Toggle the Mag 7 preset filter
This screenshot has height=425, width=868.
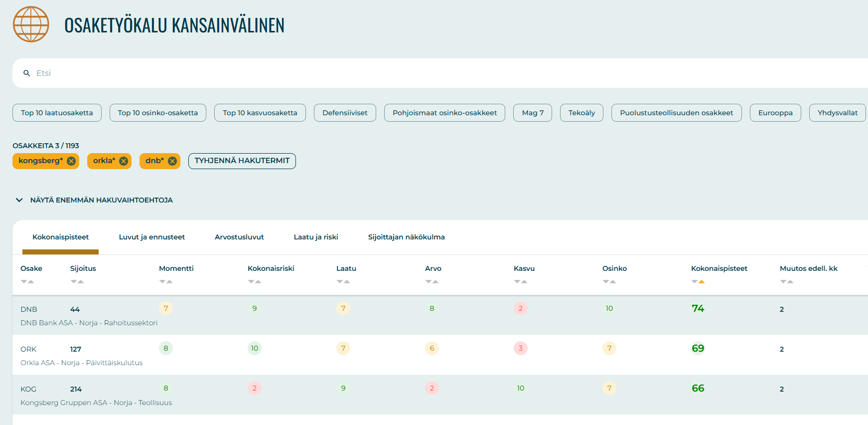(x=532, y=113)
